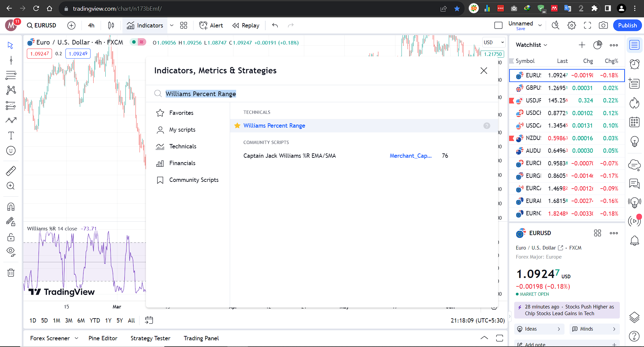Screen dimensions: 644x347
Task: Open Merchant_Cap author profile link
Action: click(x=411, y=156)
